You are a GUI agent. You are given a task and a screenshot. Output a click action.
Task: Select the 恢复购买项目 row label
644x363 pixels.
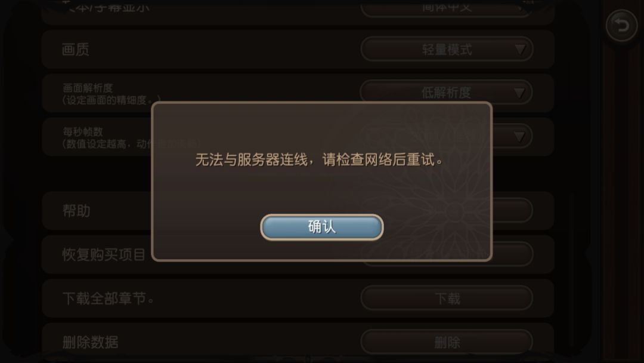[104, 254]
